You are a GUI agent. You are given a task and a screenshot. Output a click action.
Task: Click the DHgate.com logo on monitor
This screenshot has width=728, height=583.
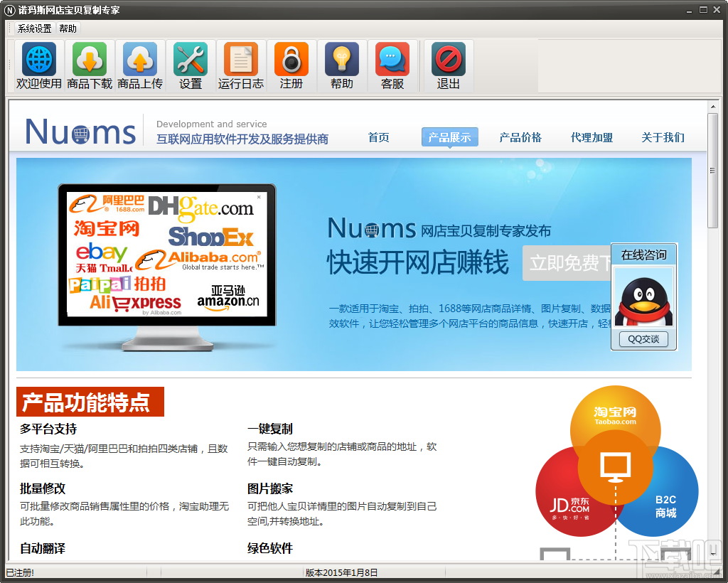pos(201,208)
